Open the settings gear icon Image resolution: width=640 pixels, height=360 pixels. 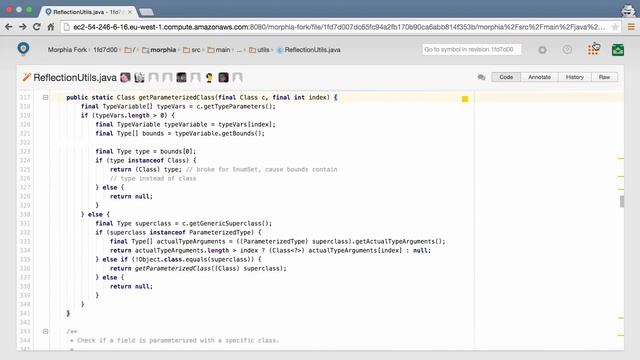542,50
